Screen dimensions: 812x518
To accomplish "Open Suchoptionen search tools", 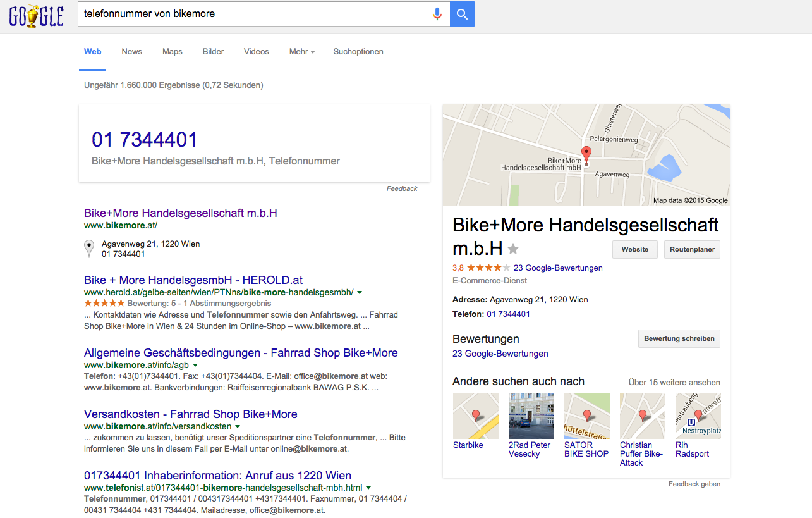I will [x=358, y=52].
